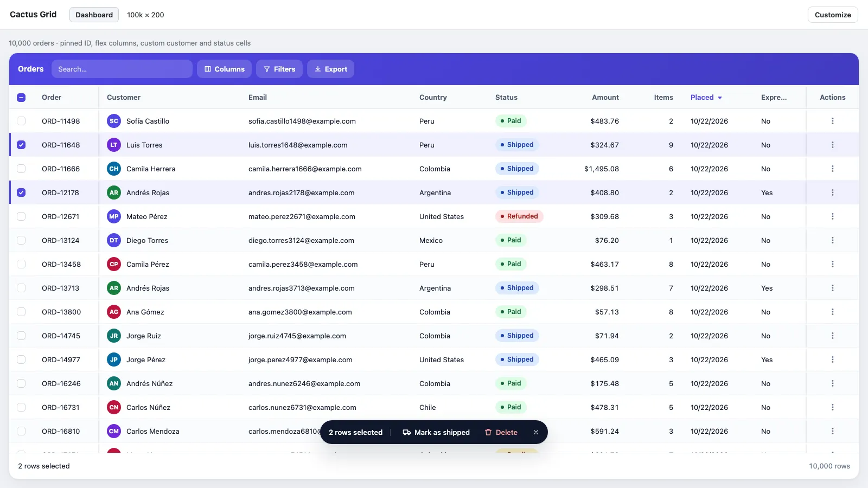Viewport: 868px width, 488px height.
Task: Open row actions menu for ORD-11498
Action: click(x=833, y=121)
